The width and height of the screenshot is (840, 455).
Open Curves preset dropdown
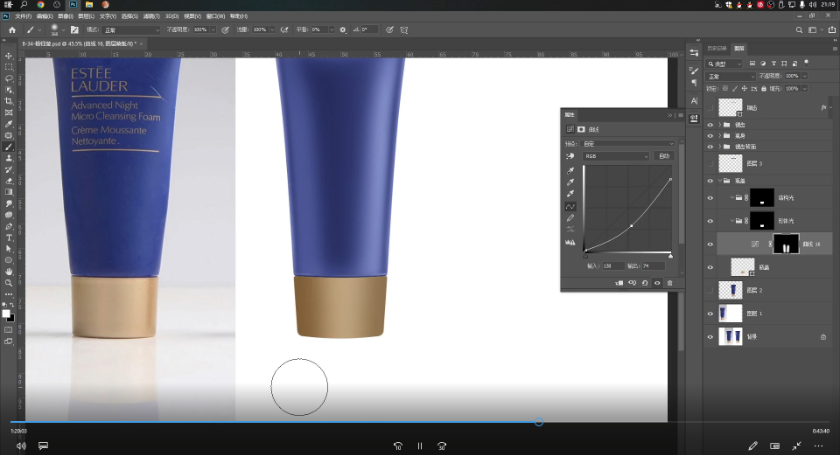tap(628, 144)
